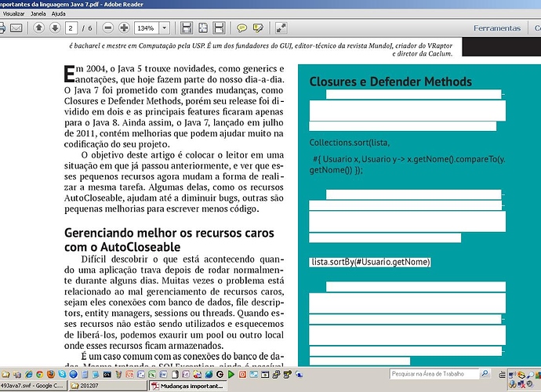Zoom out with the minus button
Screen dimensions: 541x392
click(x=108, y=27)
